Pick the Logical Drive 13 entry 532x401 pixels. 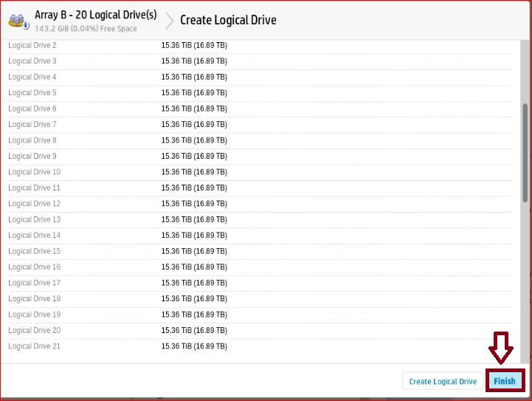pos(35,220)
